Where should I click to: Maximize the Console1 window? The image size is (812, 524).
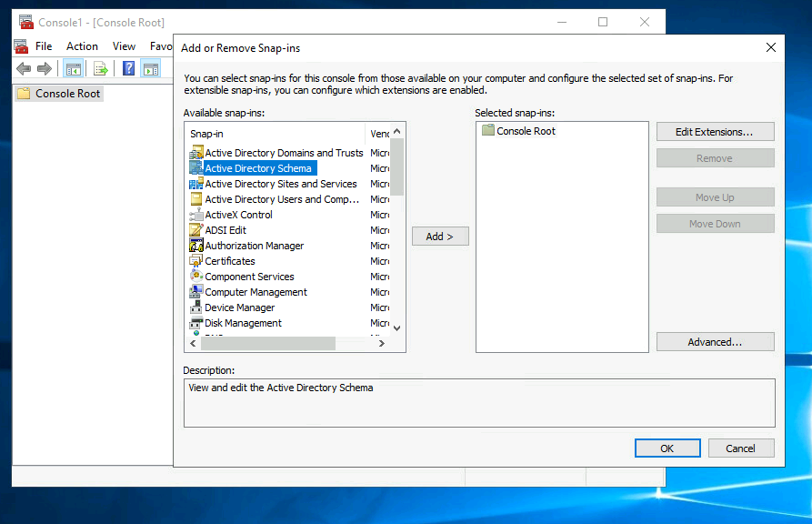[603, 22]
